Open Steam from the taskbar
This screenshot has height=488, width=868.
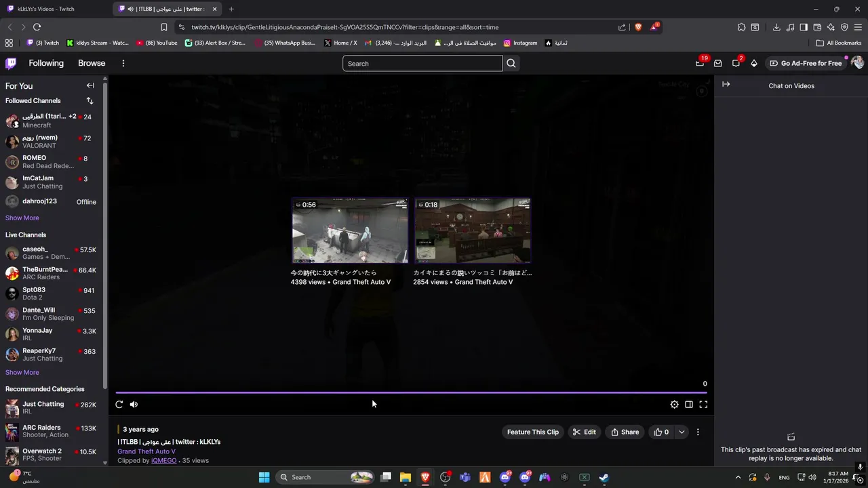point(604,477)
